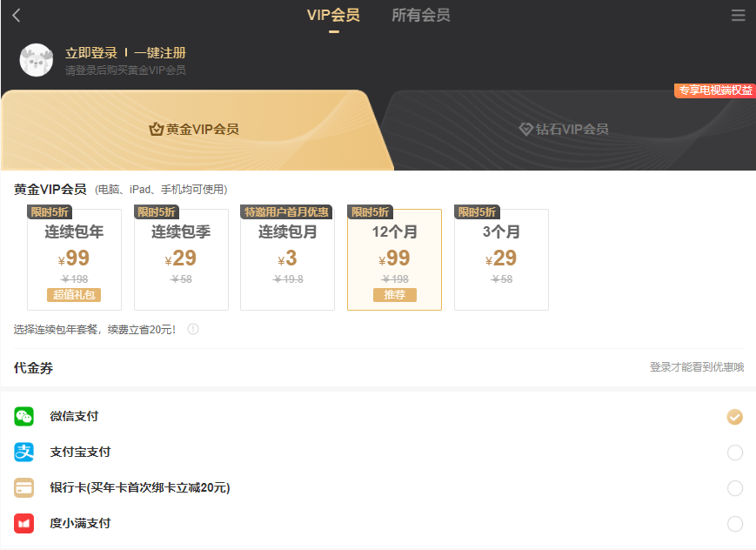This screenshot has width=756, height=550.
Task: Click the bank card icon
Action: coord(23,488)
